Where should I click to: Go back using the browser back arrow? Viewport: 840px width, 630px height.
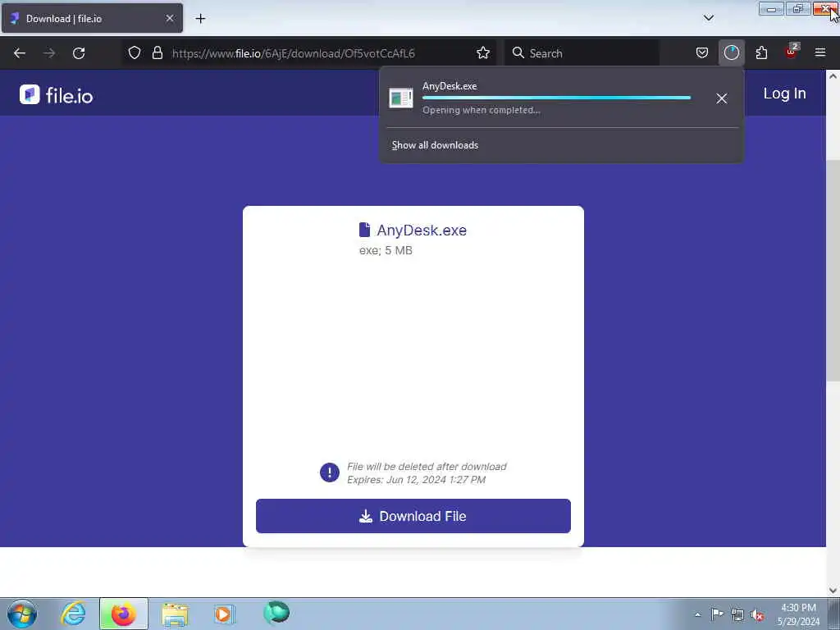[20, 53]
